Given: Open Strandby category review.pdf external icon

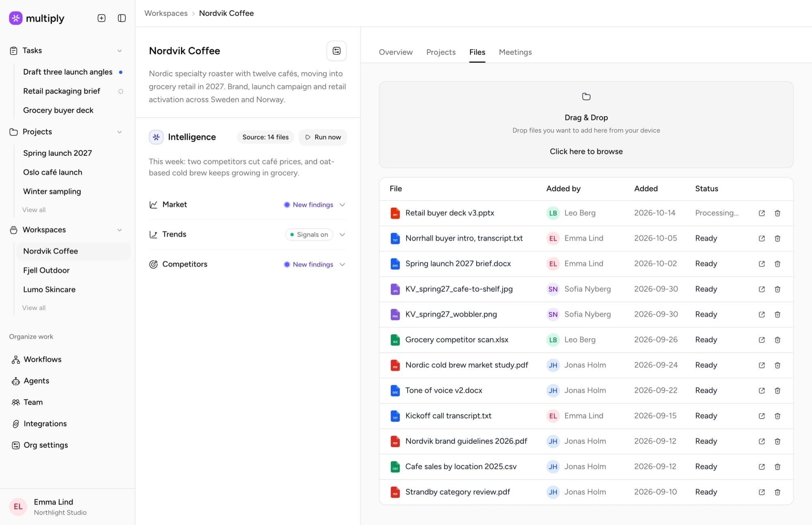Looking at the screenshot, I should pos(762,492).
